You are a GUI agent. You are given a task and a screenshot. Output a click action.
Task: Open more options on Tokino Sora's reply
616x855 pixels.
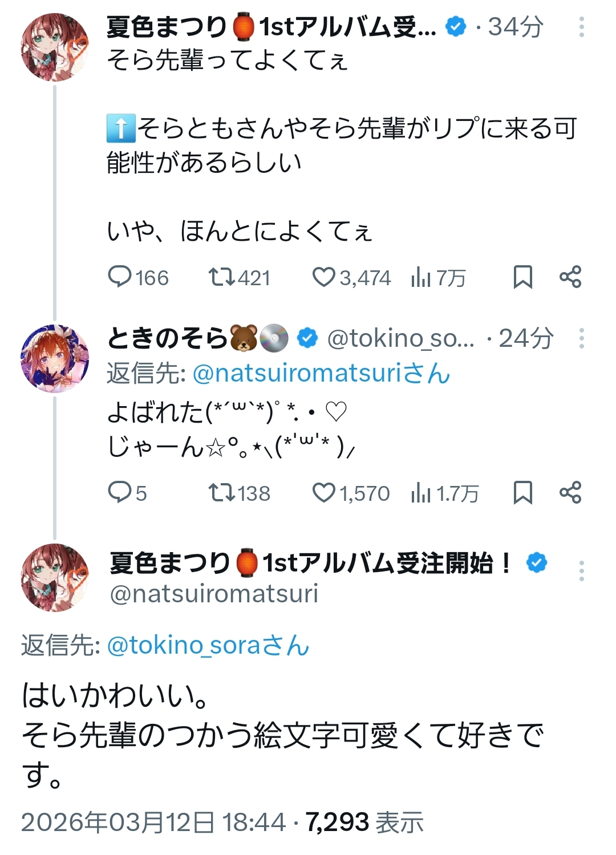[581, 338]
